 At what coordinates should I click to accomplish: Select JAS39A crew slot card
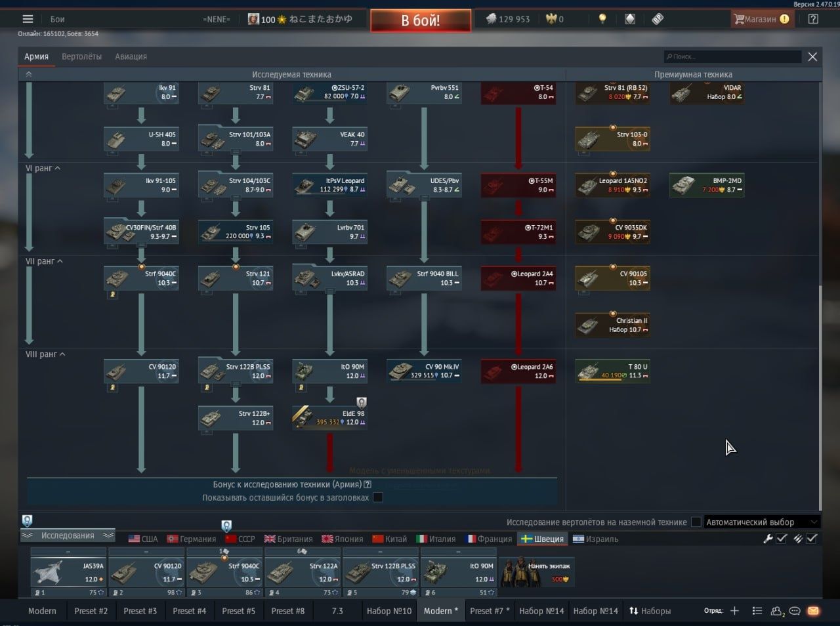coord(68,572)
